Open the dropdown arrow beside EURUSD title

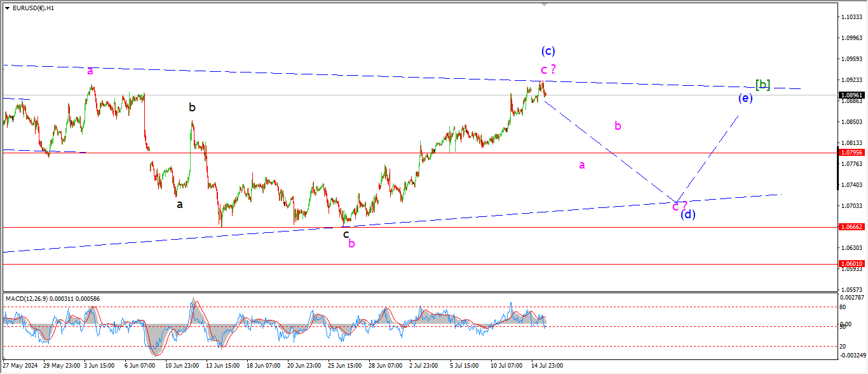(7, 8)
